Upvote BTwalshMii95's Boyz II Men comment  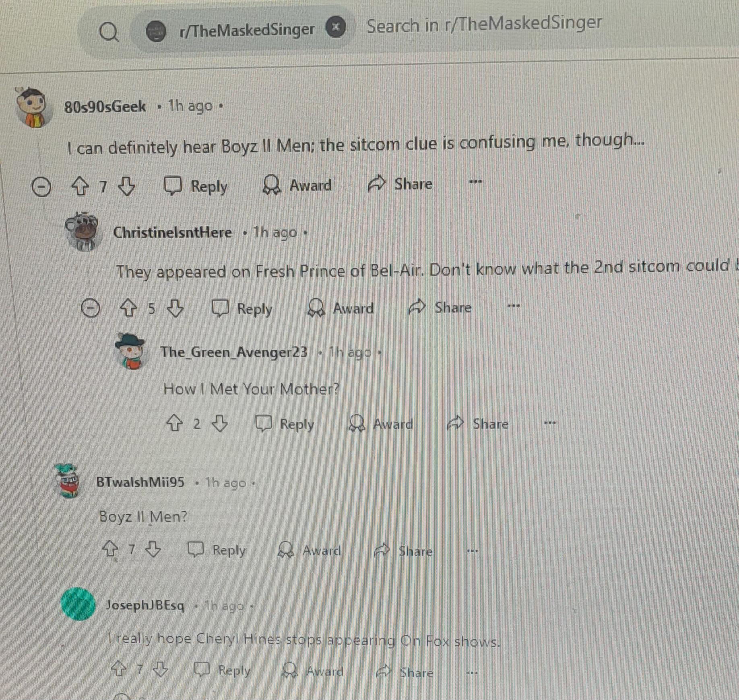point(110,549)
